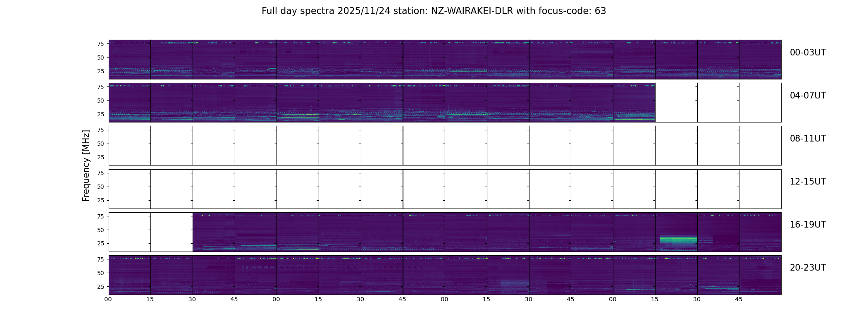Click the last empty panel in the 04-07UT row
Image resolution: width=868 pixels, height=331 pixels.
760,103
